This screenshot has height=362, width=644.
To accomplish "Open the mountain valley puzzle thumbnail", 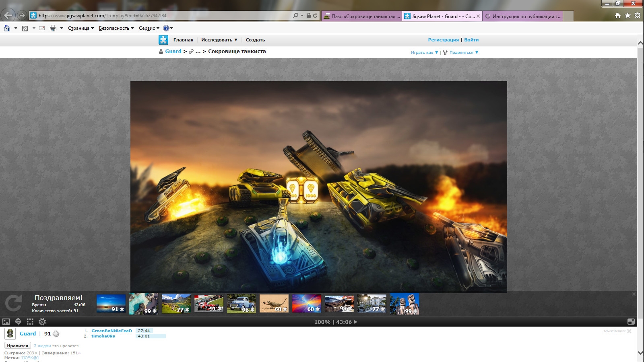I will pos(176,304).
